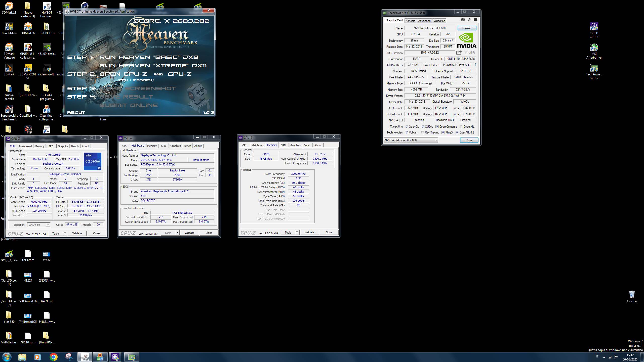Switch to Validation tab in GPU-Z
This screenshot has width=644, height=362.
pos(439,21)
